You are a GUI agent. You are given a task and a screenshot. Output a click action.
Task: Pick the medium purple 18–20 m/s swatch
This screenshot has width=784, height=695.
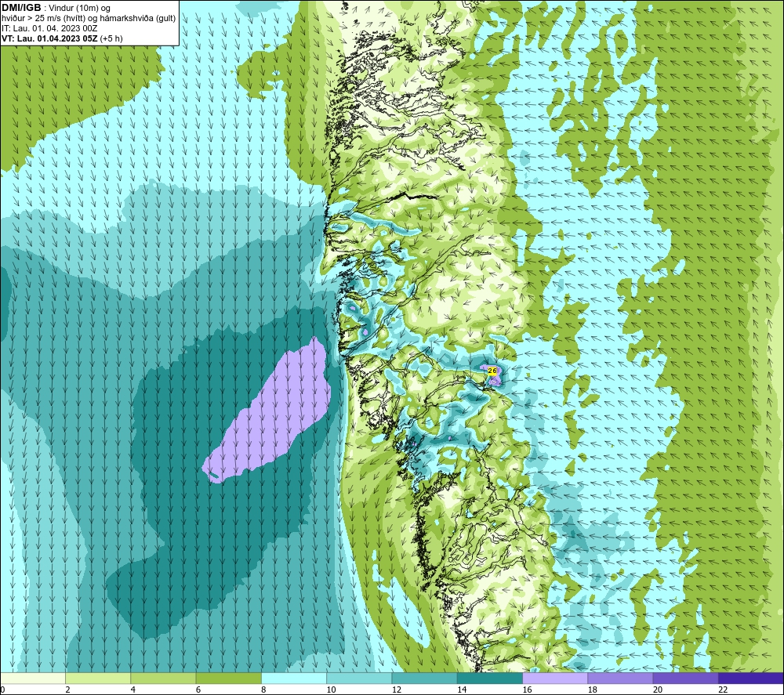coord(620,678)
